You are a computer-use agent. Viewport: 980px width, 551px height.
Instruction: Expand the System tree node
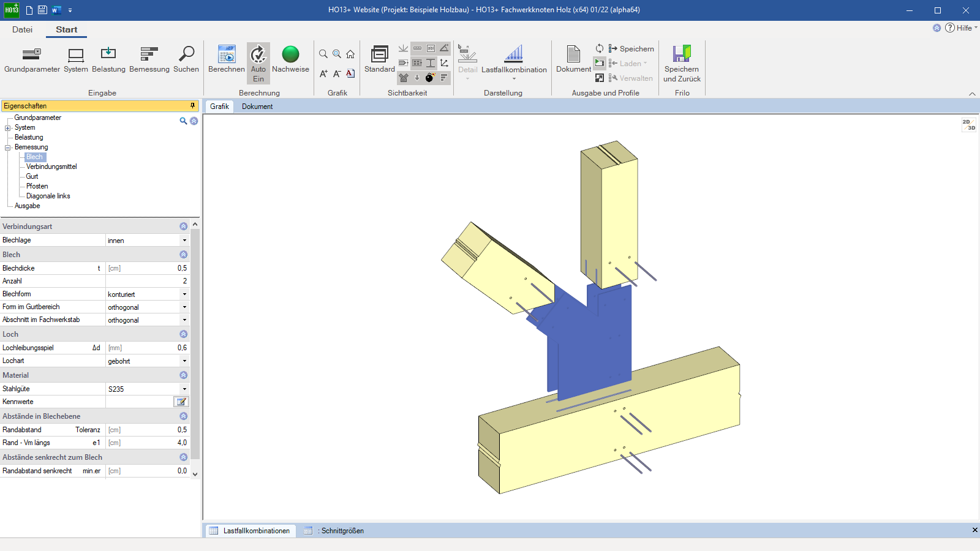pos(8,128)
